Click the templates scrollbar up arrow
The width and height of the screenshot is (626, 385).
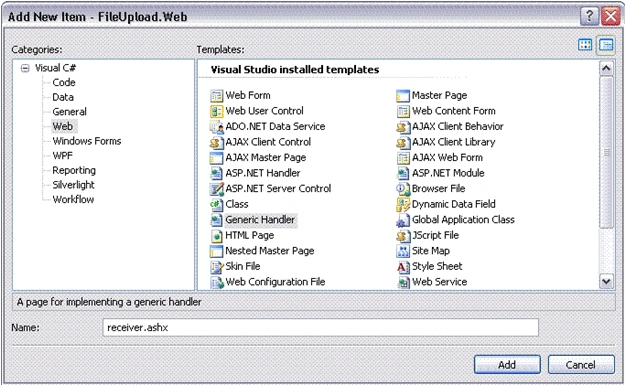[606, 69]
